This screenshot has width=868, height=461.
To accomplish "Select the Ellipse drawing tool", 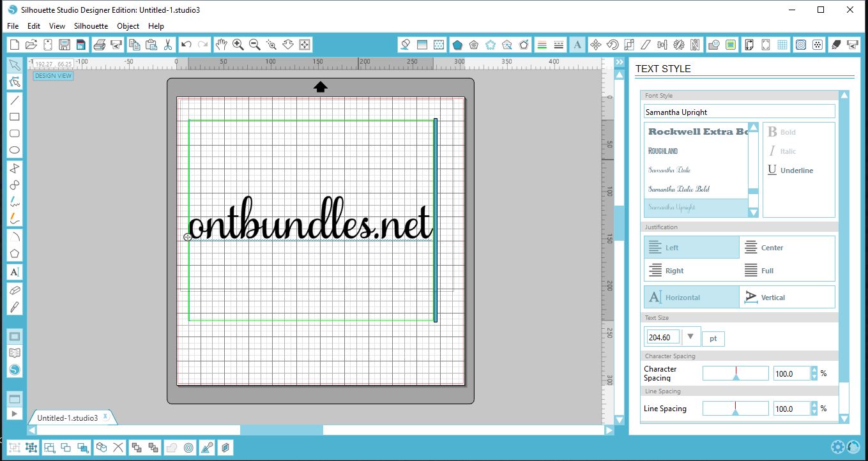I will [15, 150].
